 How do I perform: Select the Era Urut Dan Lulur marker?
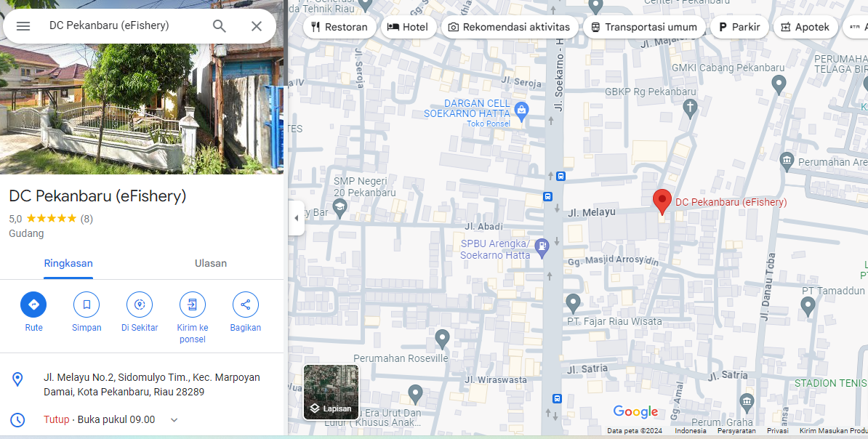click(x=415, y=394)
